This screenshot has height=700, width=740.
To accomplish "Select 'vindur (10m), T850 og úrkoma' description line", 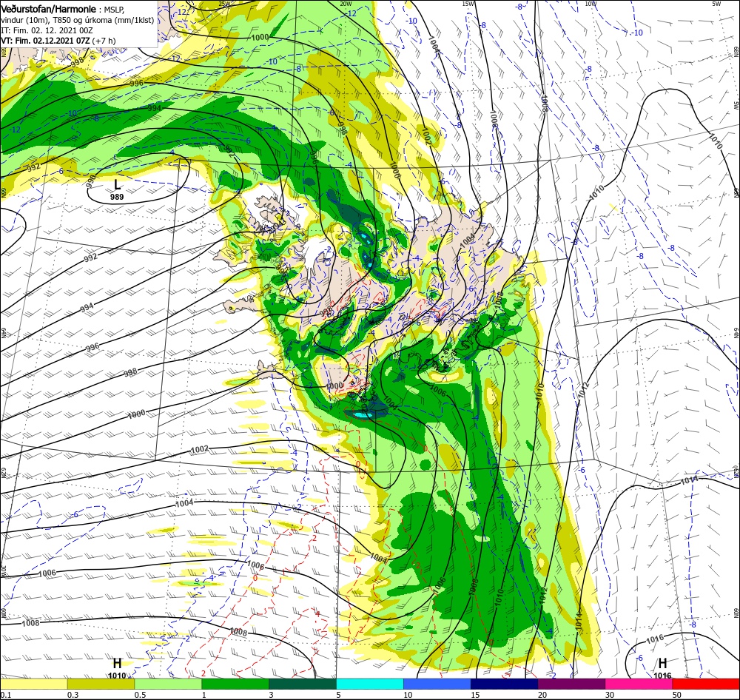I will click(78, 20).
